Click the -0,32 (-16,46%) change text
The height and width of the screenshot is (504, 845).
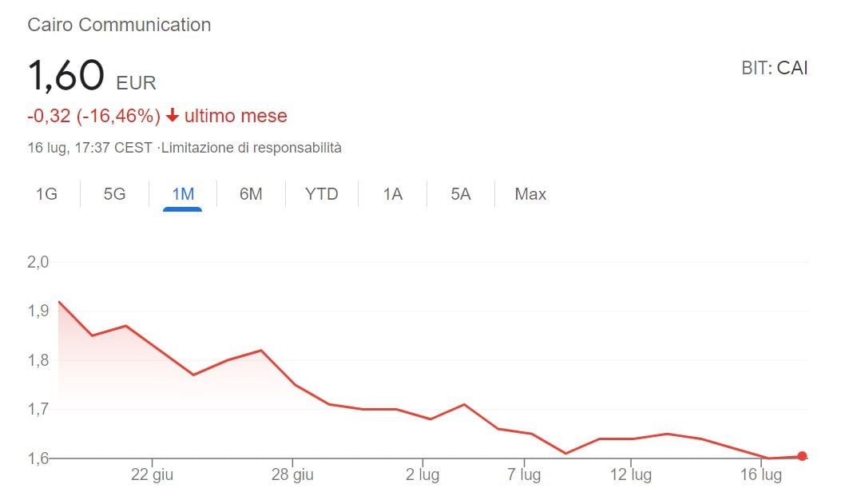94,117
